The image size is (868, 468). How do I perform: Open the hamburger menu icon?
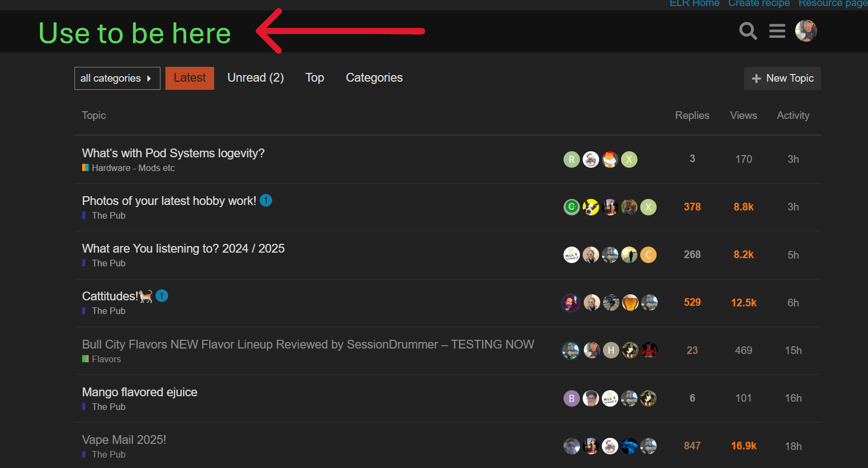[777, 31]
